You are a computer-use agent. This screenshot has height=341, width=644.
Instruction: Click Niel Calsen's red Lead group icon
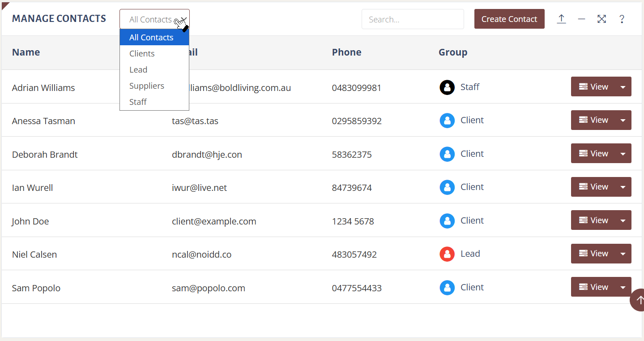pos(447,254)
